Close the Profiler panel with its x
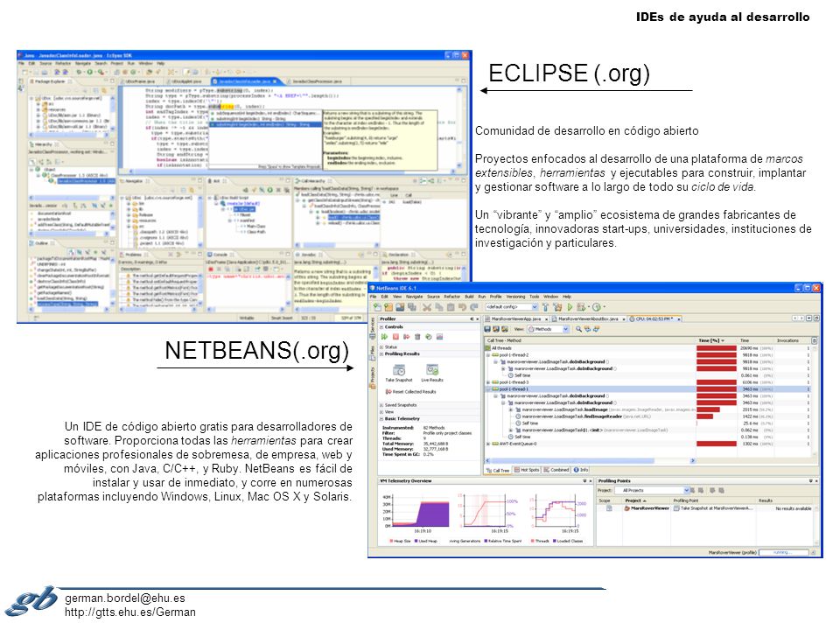Viewport: 840px width, 630px height. coord(478,318)
